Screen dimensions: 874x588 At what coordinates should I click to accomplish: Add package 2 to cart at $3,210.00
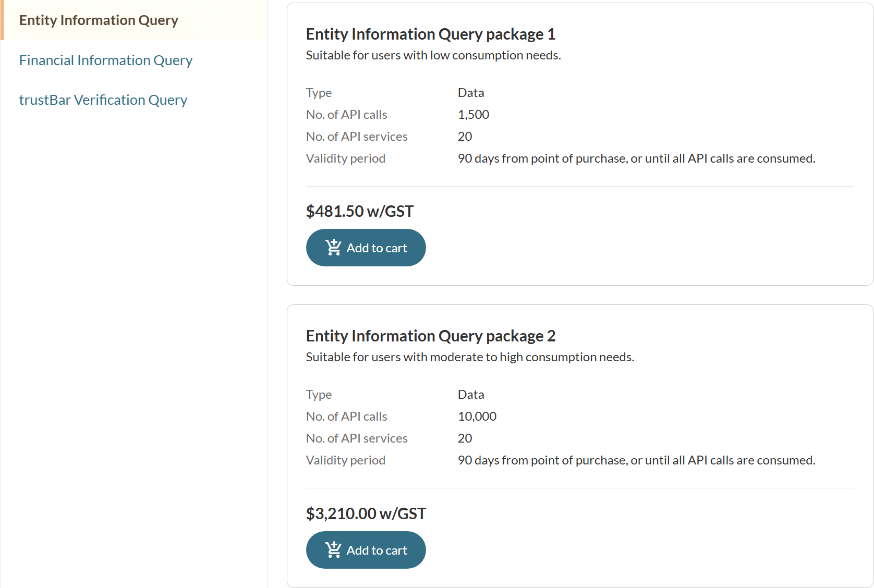[366, 550]
